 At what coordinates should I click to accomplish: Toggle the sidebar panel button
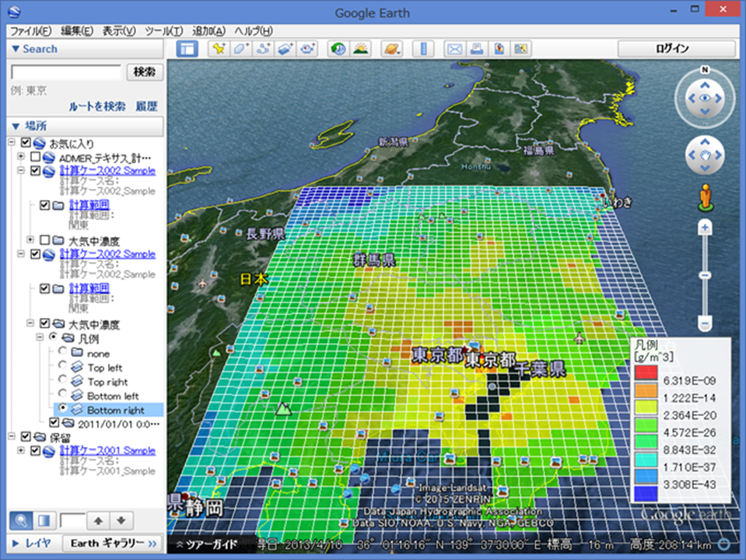tap(187, 49)
